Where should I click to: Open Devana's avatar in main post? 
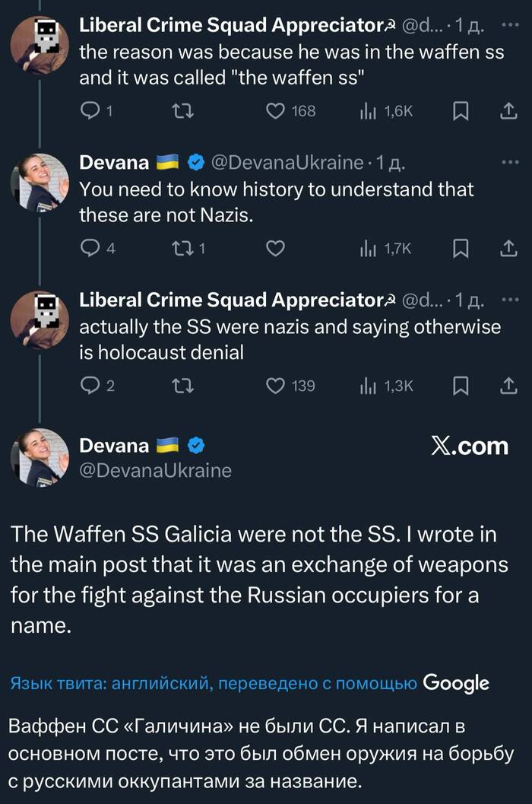[x=40, y=458]
